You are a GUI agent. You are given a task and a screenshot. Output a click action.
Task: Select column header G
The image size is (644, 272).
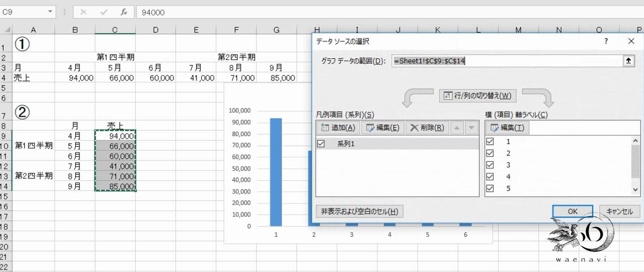pos(276,30)
